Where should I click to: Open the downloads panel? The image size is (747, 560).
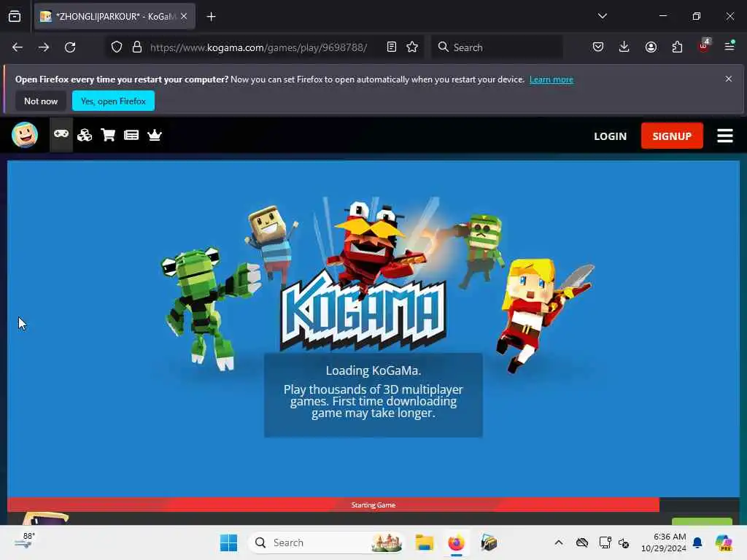pos(624,47)
